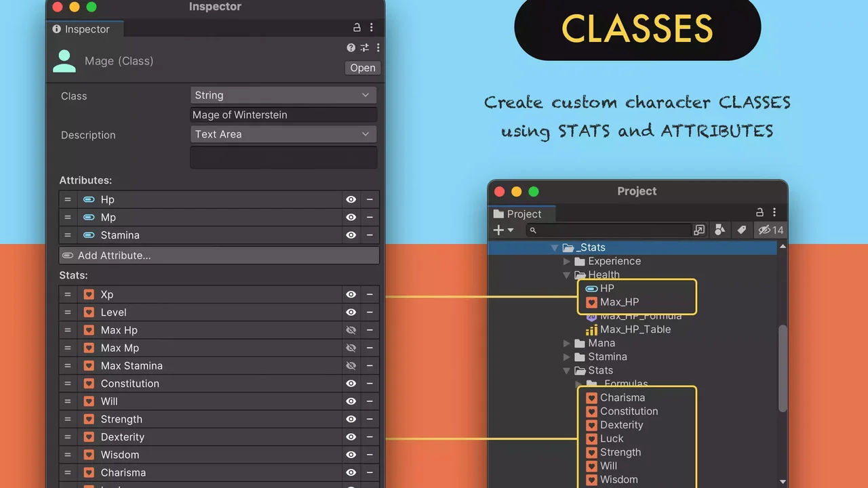Viewport: 868px width, 488px height.
Task: Show the hidden Max Hp stat
Action: (351, 330)
